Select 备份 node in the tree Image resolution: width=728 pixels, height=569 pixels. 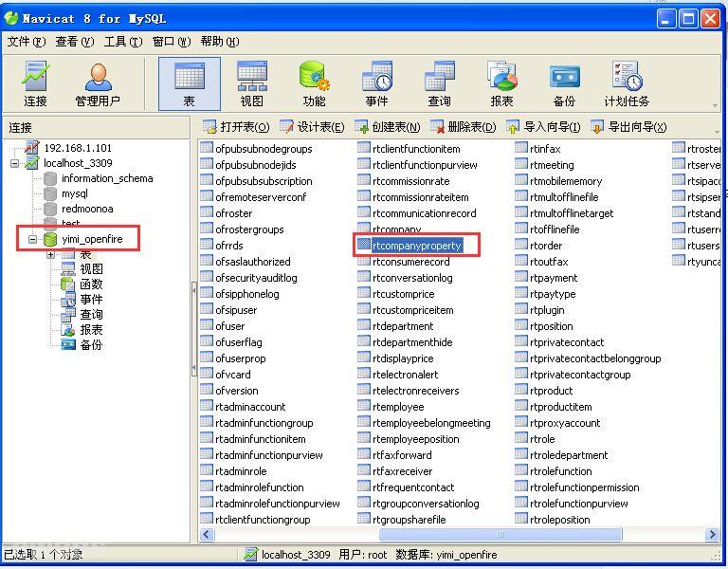point(91,345)
